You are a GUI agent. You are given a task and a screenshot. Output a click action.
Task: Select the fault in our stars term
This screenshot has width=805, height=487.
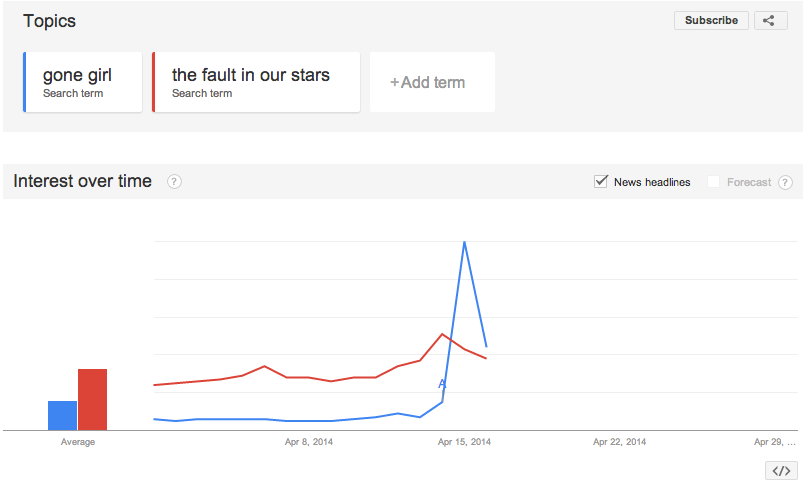coord(256,82)
